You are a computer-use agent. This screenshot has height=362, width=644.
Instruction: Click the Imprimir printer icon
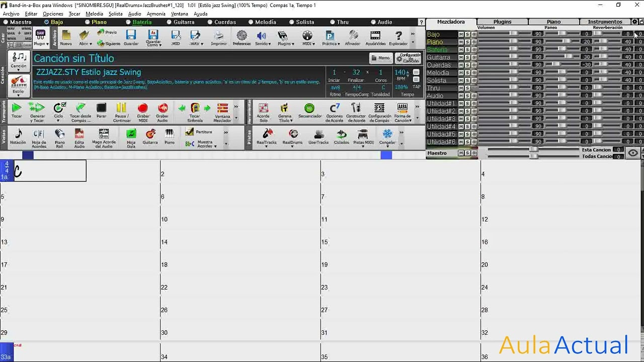tap(219, 38)
